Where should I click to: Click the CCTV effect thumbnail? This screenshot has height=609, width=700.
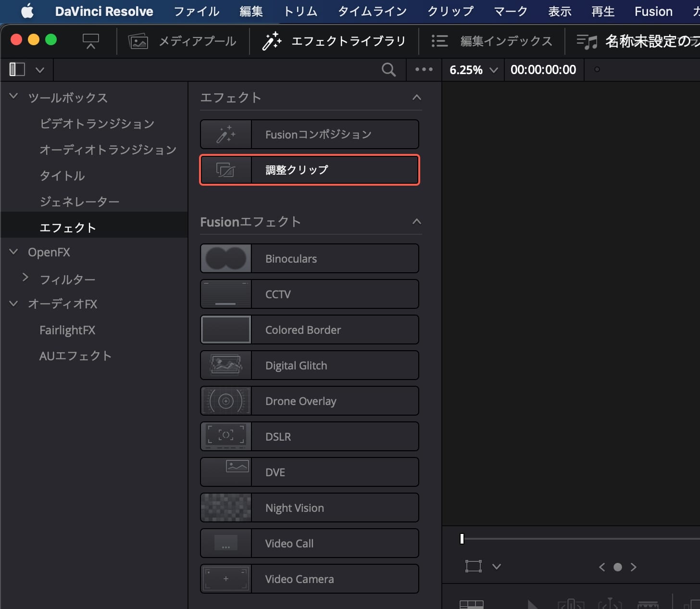[x=226, y=294]
